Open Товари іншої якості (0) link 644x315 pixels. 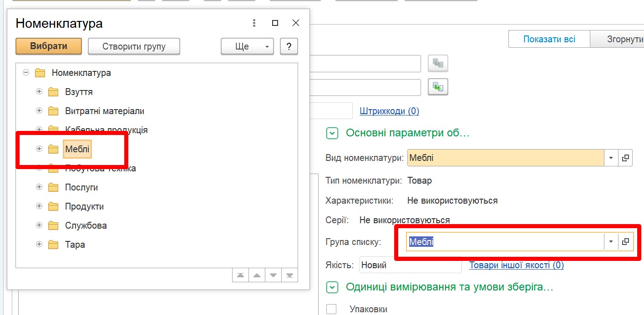tap(517, 265)
